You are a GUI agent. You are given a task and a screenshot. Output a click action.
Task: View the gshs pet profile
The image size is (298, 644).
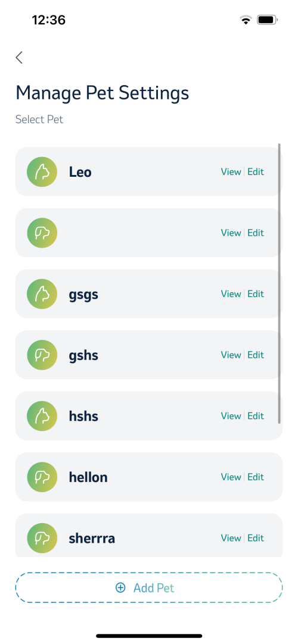tap(231, 355)
